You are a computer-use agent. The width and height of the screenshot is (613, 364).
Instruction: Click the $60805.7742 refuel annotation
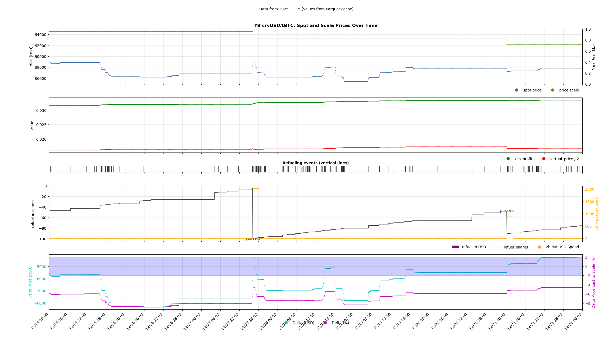[253, 239]
